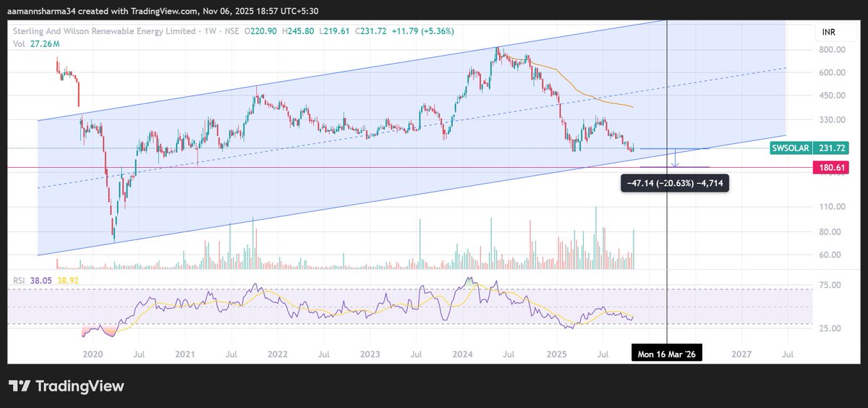Click the SWSOLAR price scale label
The height and width of the screenshot is (408, 868).
coord(791,148)
